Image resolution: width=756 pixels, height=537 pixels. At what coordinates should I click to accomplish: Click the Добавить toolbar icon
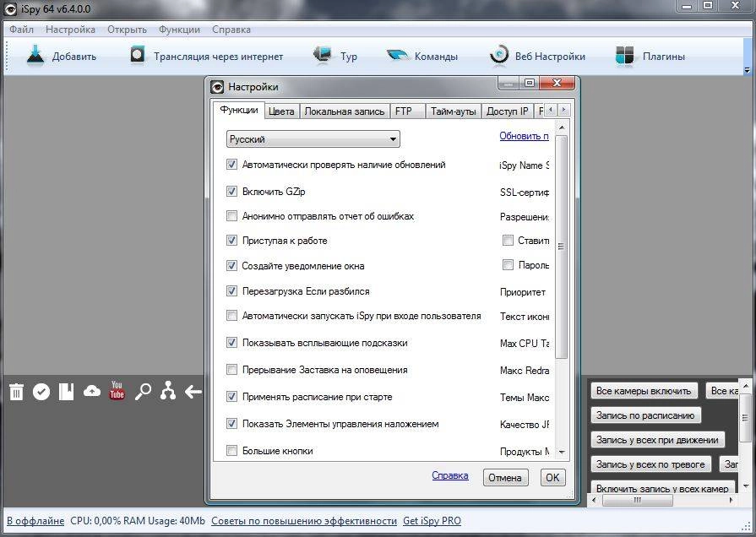point(35,56)
